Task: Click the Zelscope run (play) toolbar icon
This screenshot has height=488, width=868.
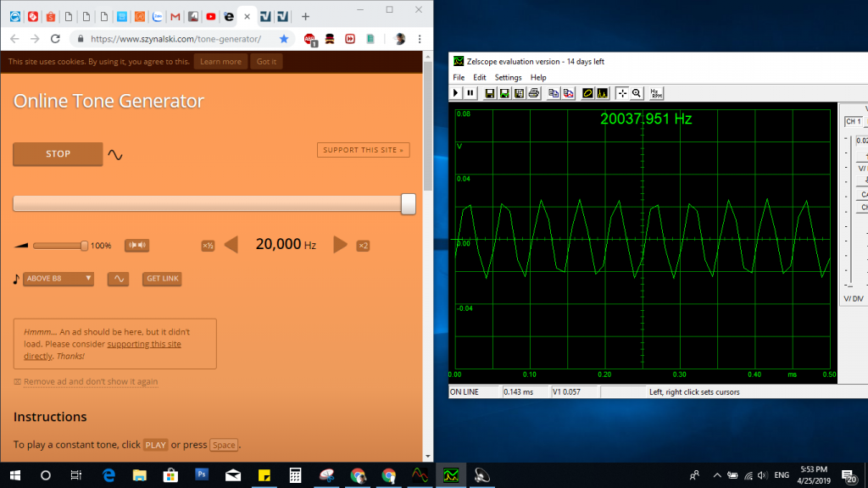Action: coord(458,93)
